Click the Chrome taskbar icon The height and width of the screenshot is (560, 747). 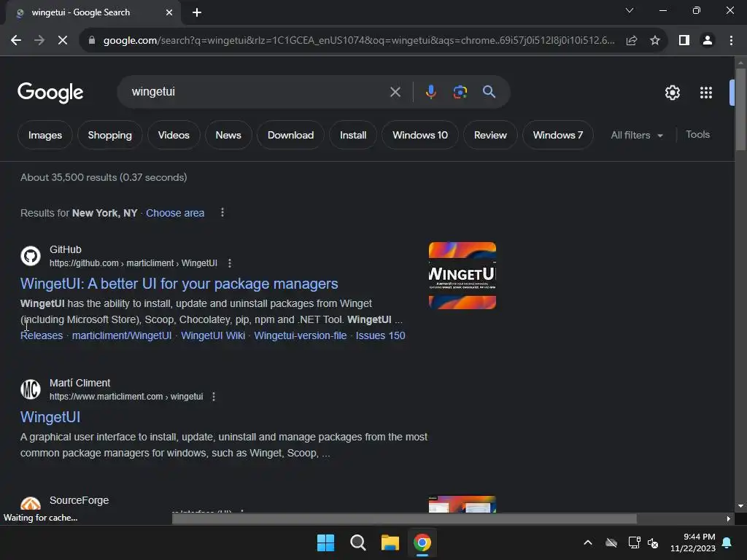tap(422, 542)
